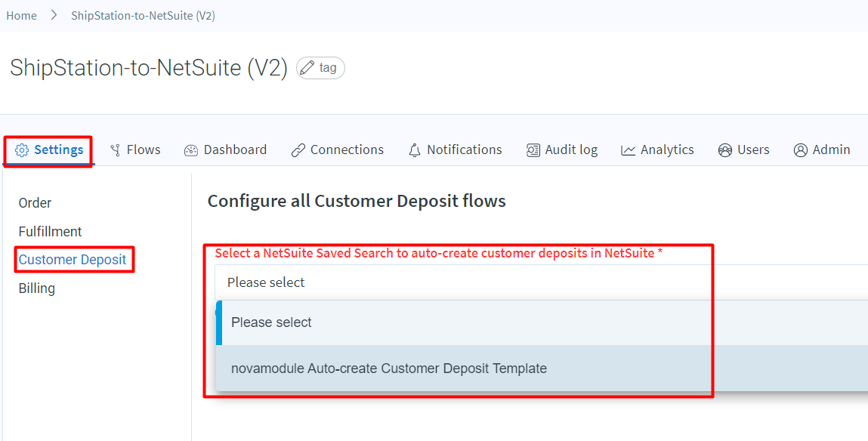Image resolution: width=868 pixels, height=441 pixels.
Task: Click the NetSuite Saved Search select box
Action: [541, 282]
